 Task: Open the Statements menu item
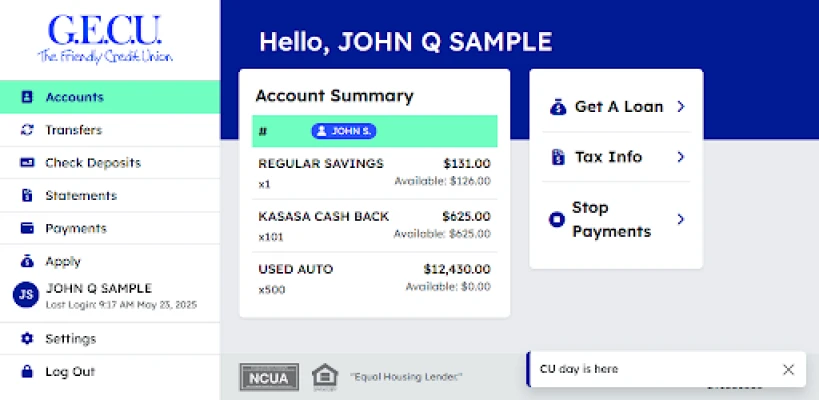pos(80,196)
